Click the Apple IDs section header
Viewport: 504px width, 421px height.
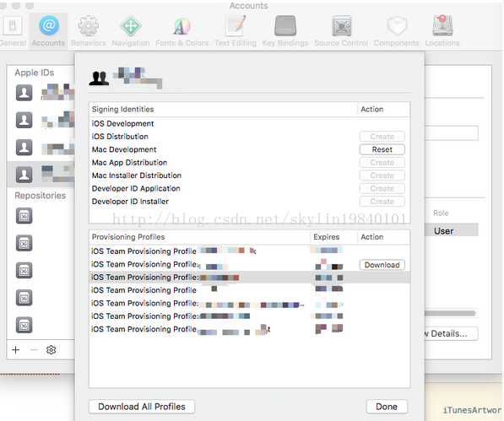tap(35, 73)
